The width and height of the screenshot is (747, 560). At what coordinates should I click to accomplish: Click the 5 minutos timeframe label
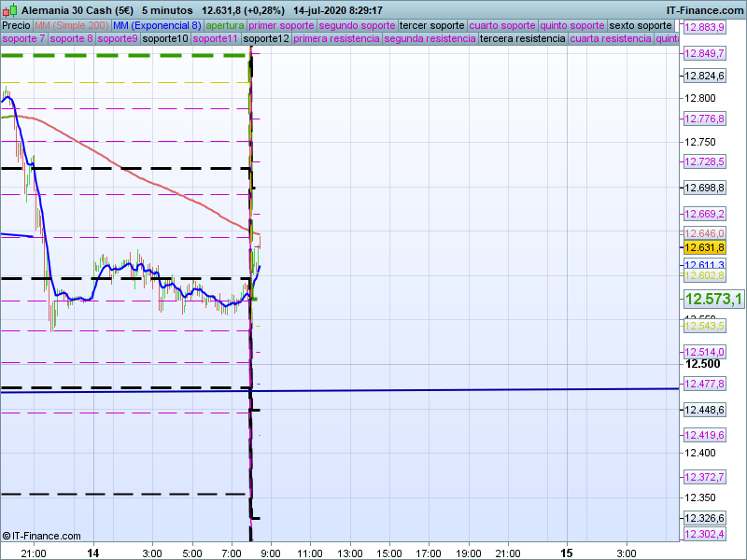coord(167,8)
